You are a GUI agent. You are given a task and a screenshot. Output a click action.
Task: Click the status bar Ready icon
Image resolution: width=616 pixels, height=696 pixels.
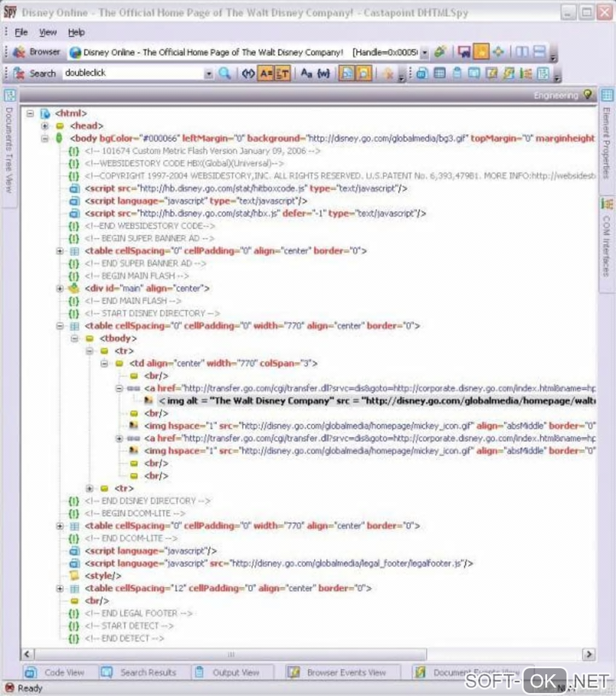pyautogui.click(x=9, y=688)
